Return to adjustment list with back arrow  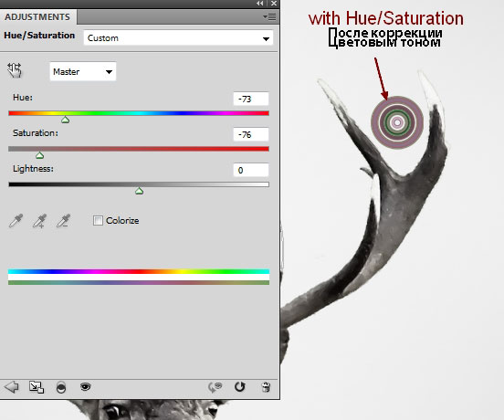point(12,387)
